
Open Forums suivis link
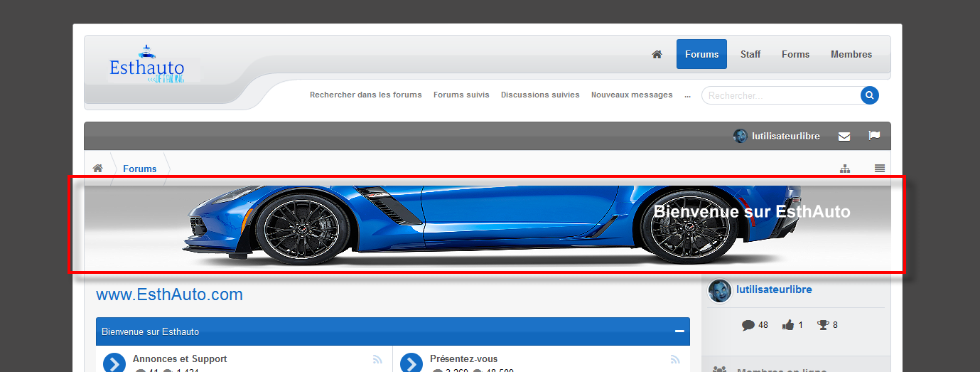(x=461, y=95)
